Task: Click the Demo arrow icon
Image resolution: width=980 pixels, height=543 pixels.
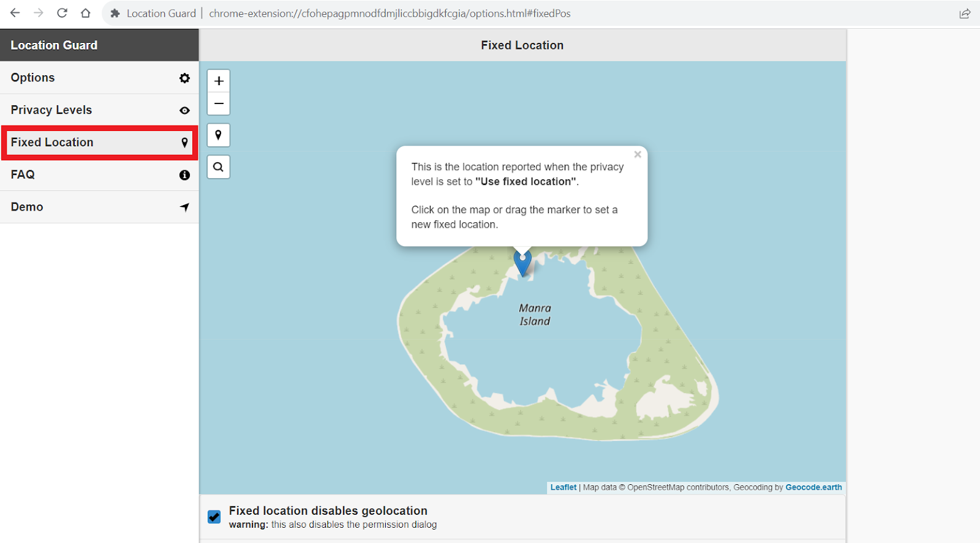Action: click(184, 207)
